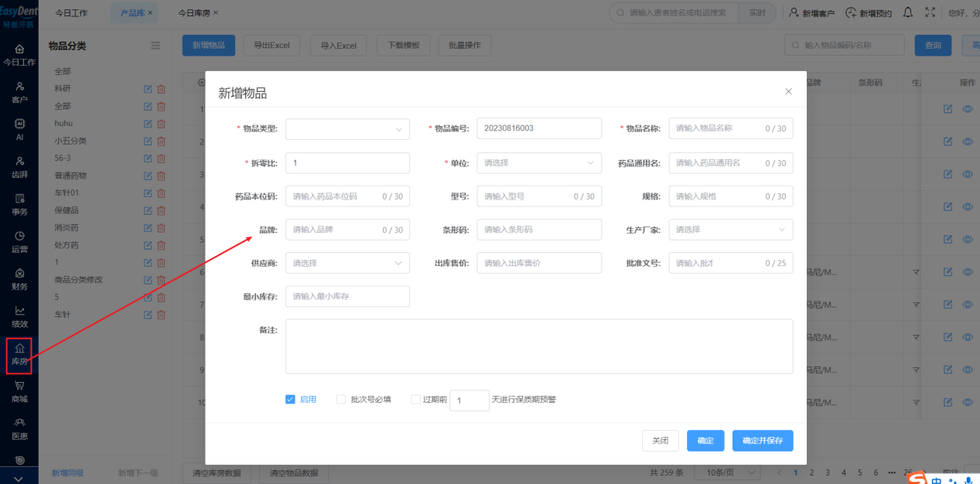The height and width of the screenshot is (484, 980).
Task: Focus the 最小库存 input field
Action: click(x=347, y=296)
